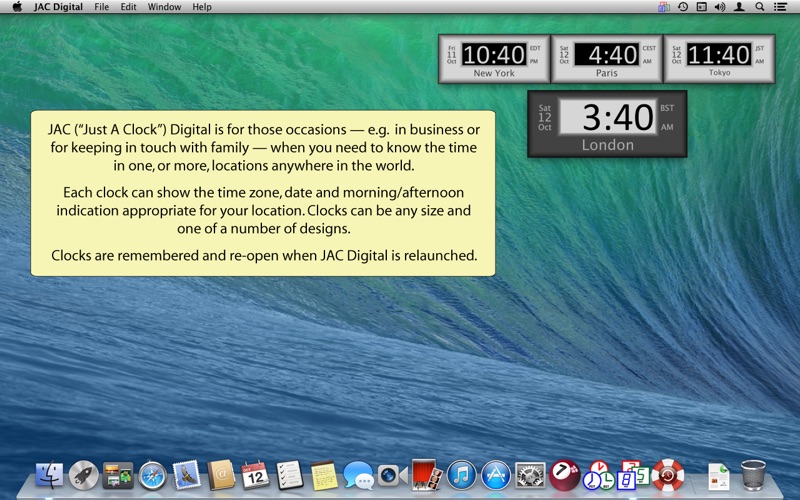Open the document icon in the dock
The height and width of the screenshot is (500, 800).
[x=718, y=477]
